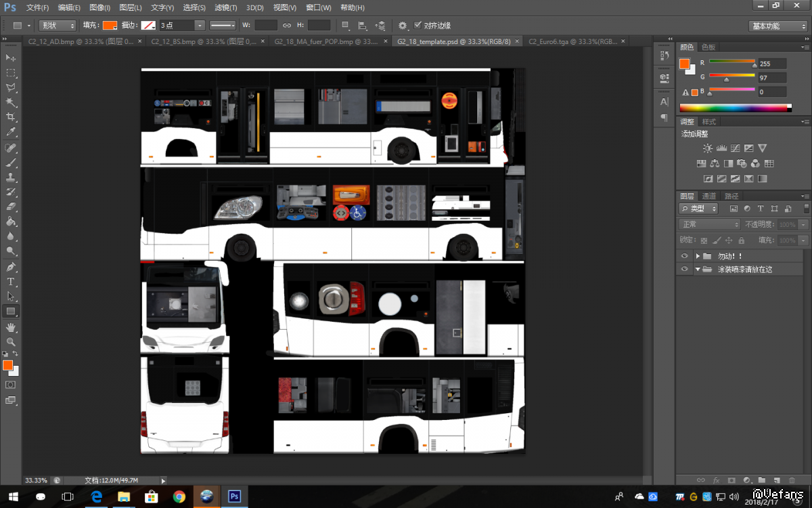Open Chrome from the Windows taskbar

click(179, 496)
